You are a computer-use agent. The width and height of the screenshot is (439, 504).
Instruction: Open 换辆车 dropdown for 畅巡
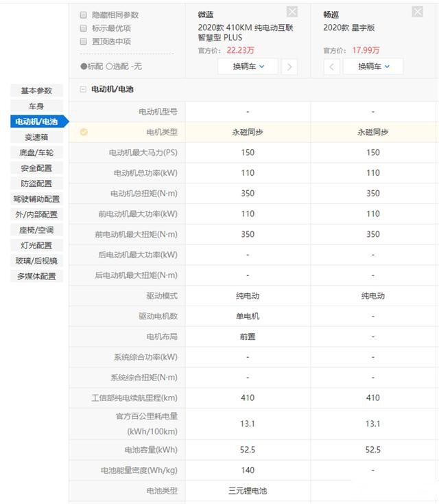click(373, 67)
